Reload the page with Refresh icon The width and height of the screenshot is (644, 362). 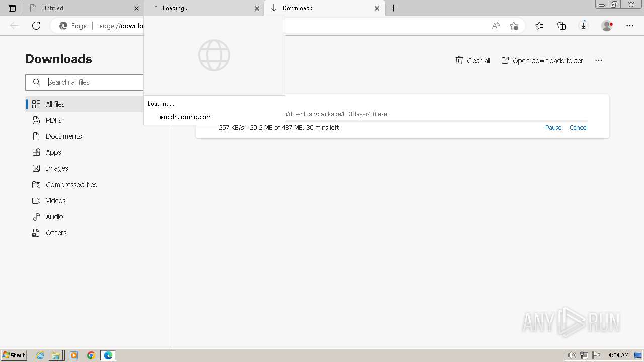click(36, 26)
